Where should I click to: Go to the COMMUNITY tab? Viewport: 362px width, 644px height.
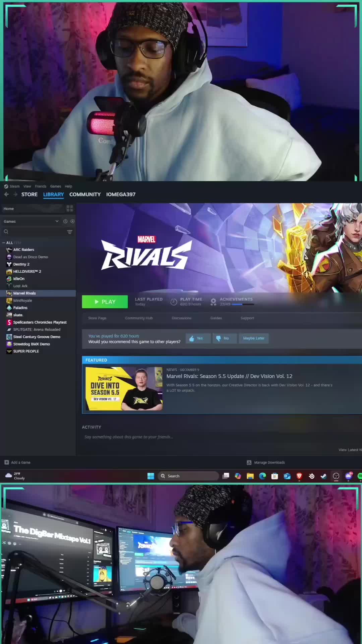(85, 194)
